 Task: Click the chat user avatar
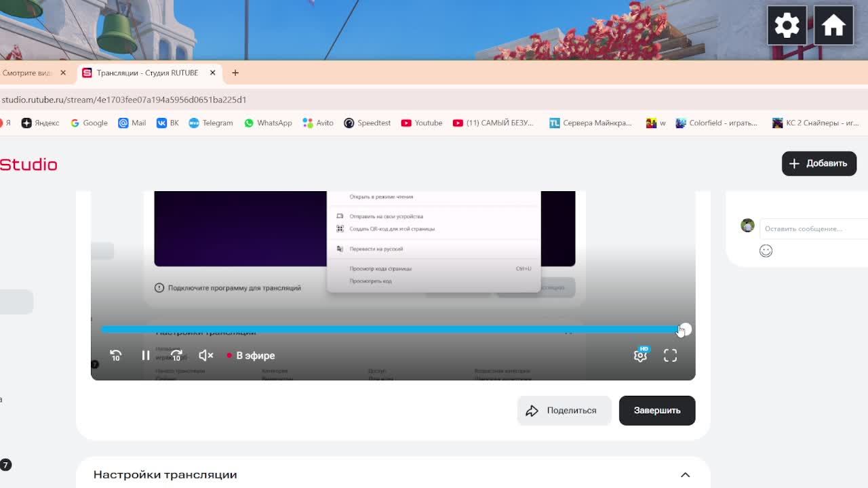click(x=747, y=226)
